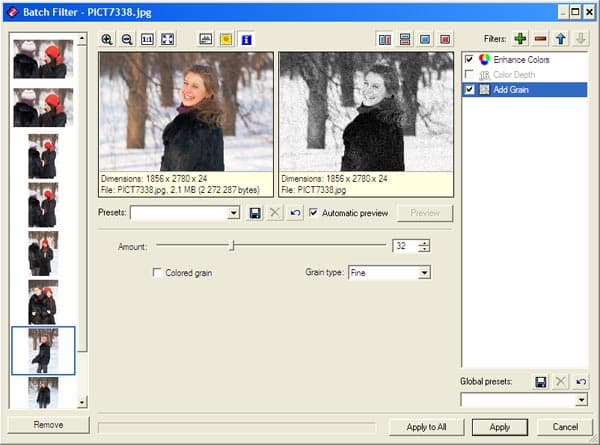600x445 pixels.
Task: Save global preset with floppy icon
Action: coord(540,381)
